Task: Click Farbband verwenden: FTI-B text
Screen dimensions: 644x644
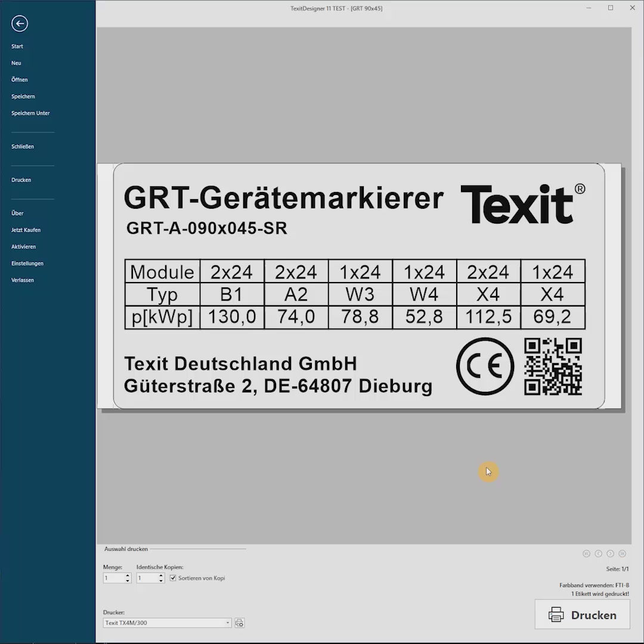Action: point(594,586)
